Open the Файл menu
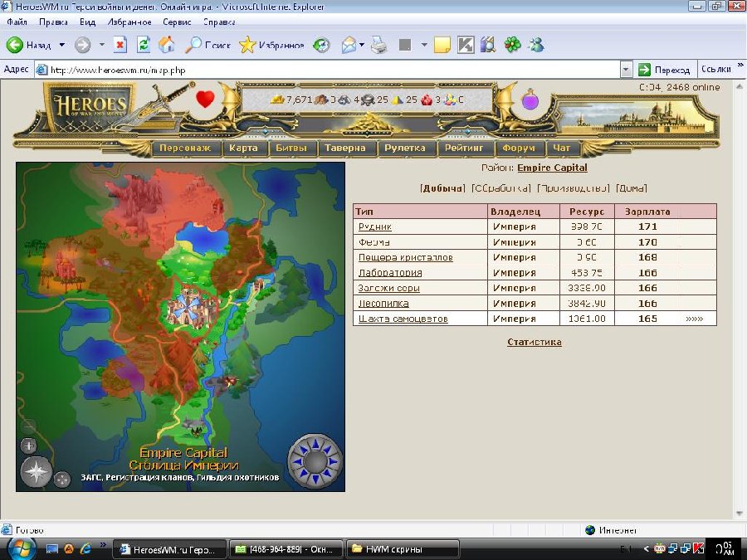Screen dimensions: 747x560 (17, 22)
